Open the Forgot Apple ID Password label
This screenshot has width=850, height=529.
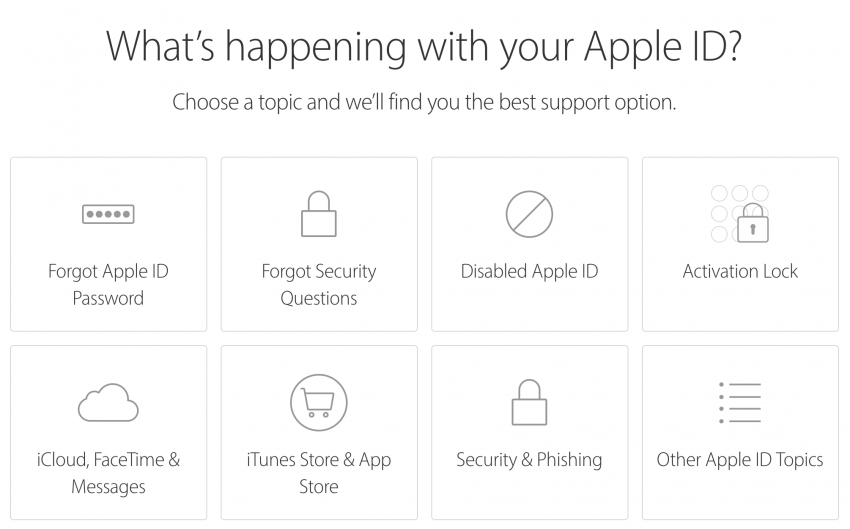108,285
